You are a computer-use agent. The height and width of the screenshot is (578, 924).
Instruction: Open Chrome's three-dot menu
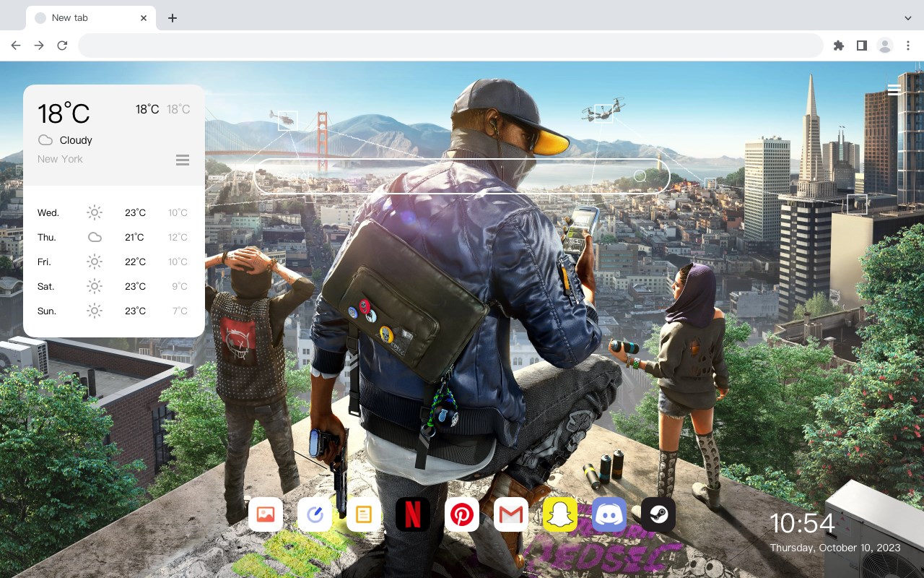click(x=907, y=46)
